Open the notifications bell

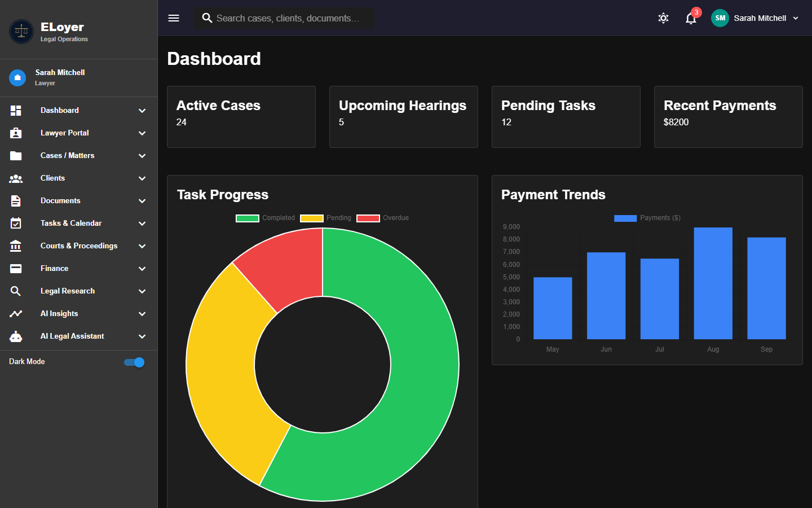pyautogui.click(x=691, y=18)
